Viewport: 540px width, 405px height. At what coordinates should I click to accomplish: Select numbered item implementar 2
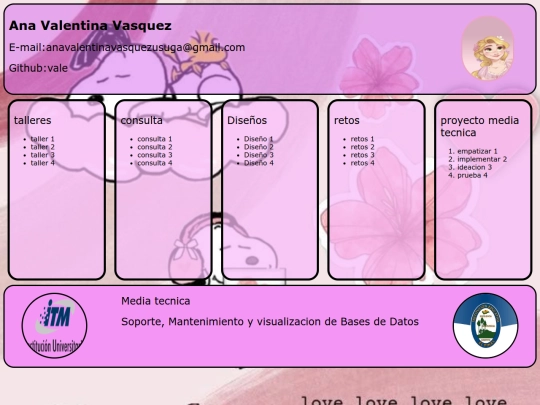[482, 159]
